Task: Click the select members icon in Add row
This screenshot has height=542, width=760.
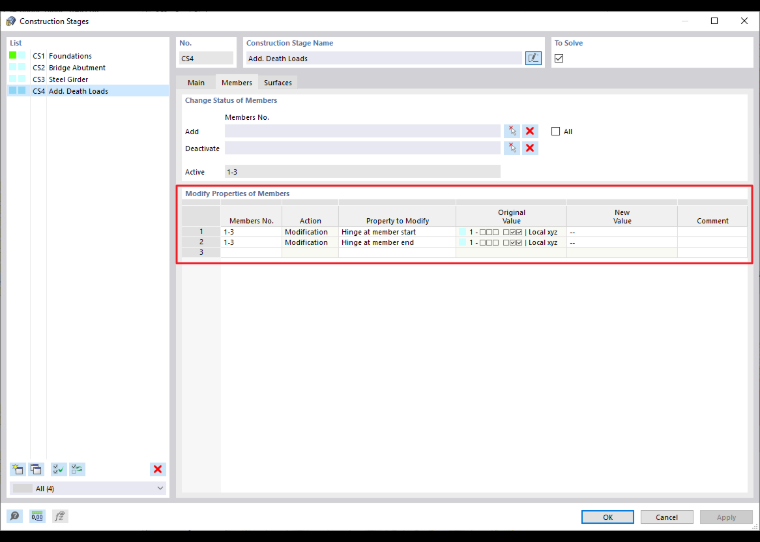Action: pyautogui.click(x=512, y=131)
